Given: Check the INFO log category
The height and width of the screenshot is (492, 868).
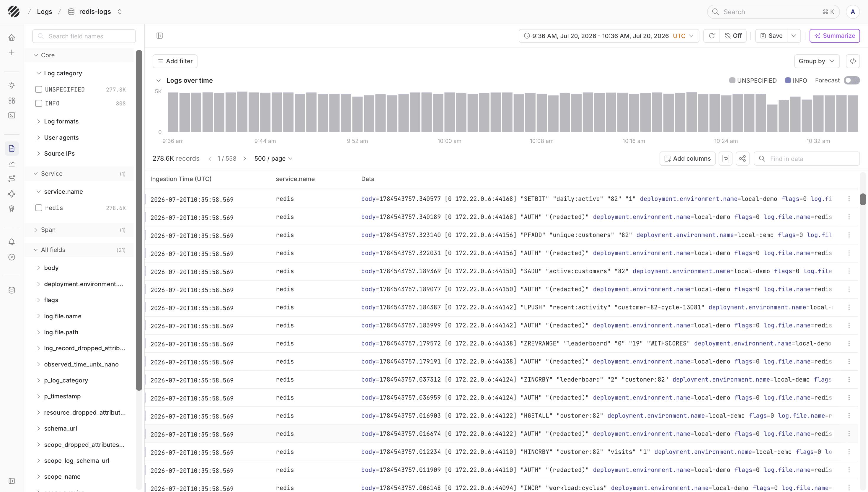Looking at the screenshot, I should tap(39, 103).
